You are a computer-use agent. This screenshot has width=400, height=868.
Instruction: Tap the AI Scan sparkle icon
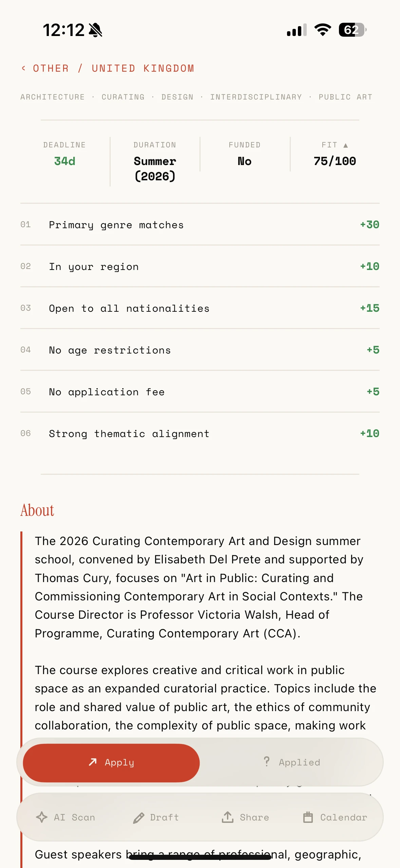pyautogui.click(x=42, y=817)
